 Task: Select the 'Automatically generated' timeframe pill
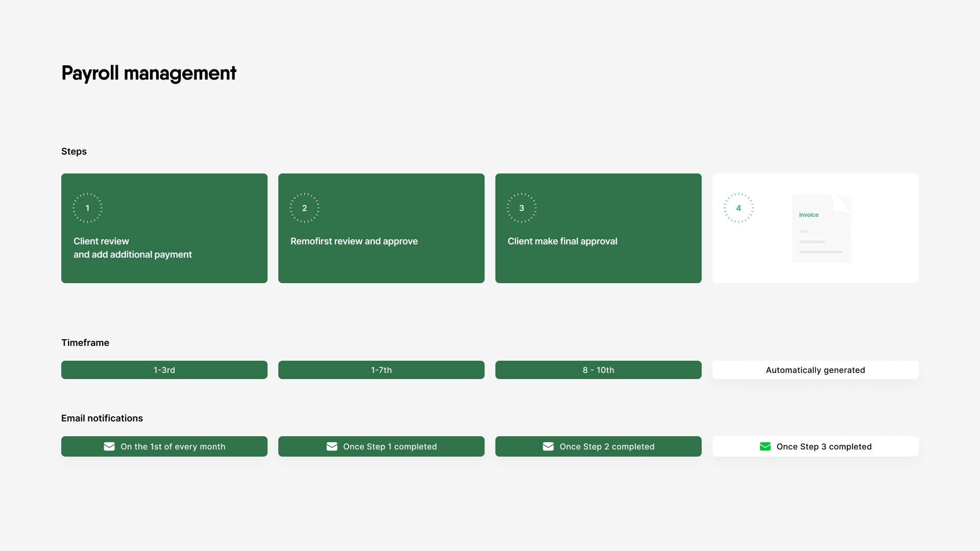(815, 370)
